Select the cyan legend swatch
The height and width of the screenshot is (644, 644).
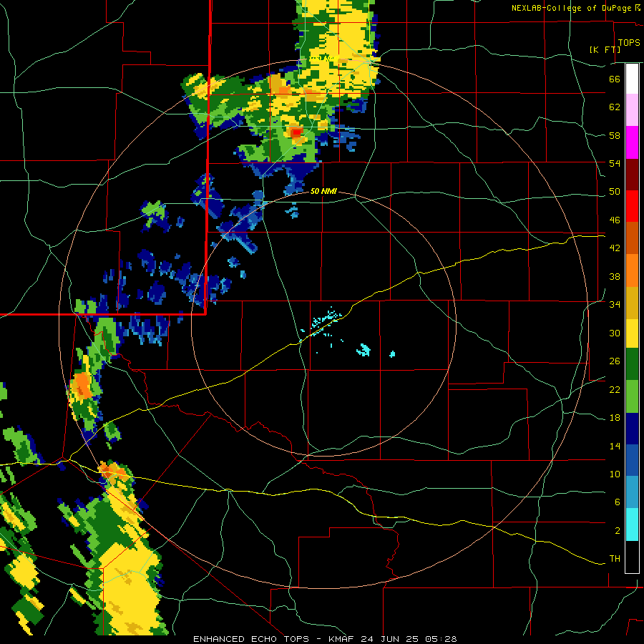pyautogui.click(x=632, y=525)
